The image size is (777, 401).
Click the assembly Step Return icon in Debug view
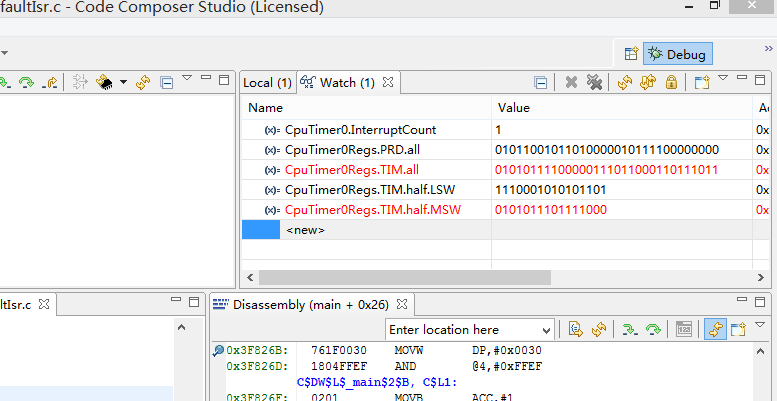pyautogui.click(x=50, y=82)
